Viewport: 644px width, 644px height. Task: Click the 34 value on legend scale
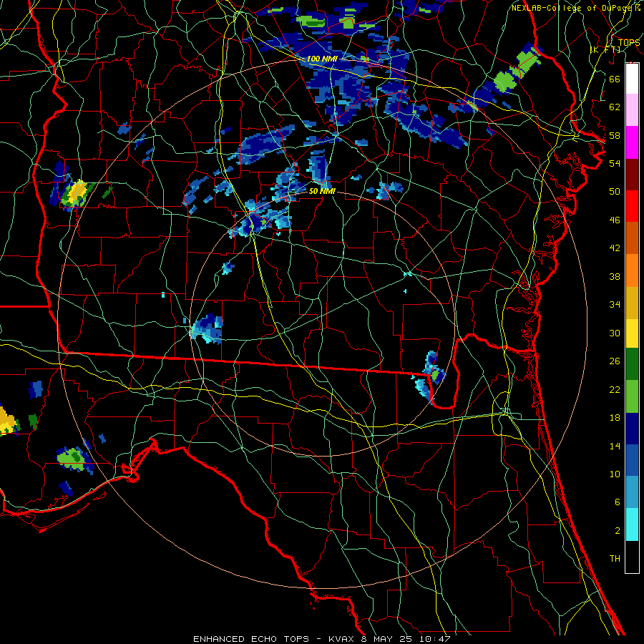615,305
